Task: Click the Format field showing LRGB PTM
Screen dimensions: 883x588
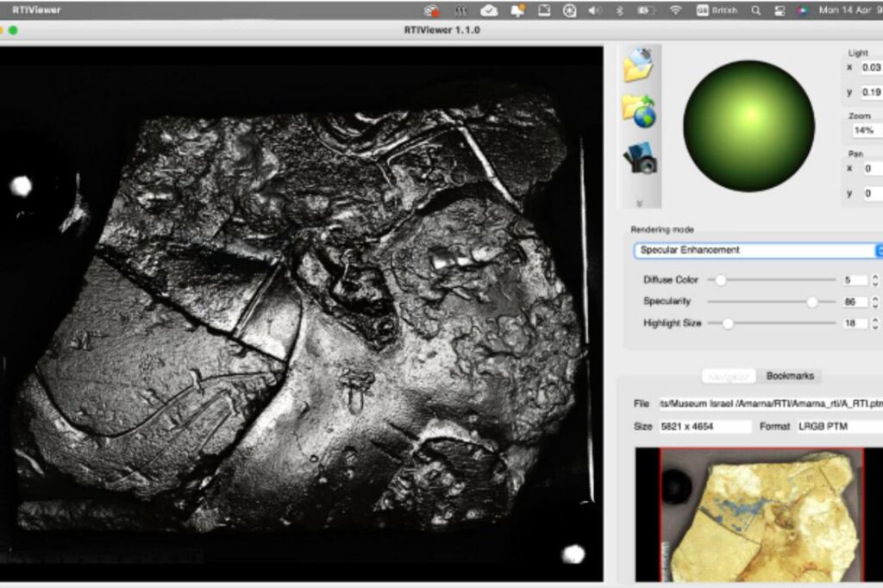Action: 839,427
